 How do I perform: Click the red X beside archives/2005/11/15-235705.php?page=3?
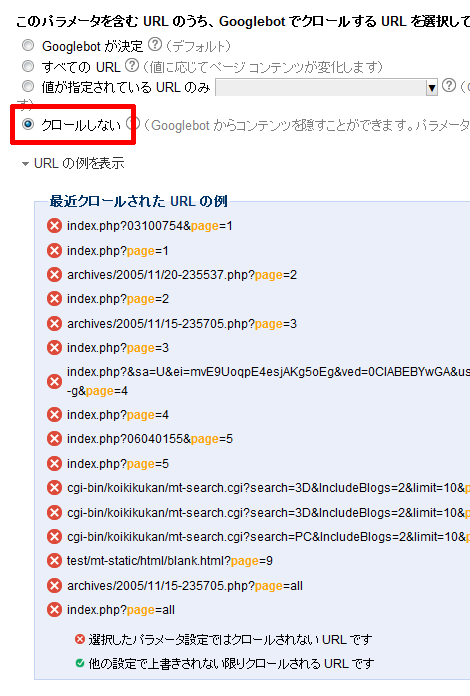point(54,324)
